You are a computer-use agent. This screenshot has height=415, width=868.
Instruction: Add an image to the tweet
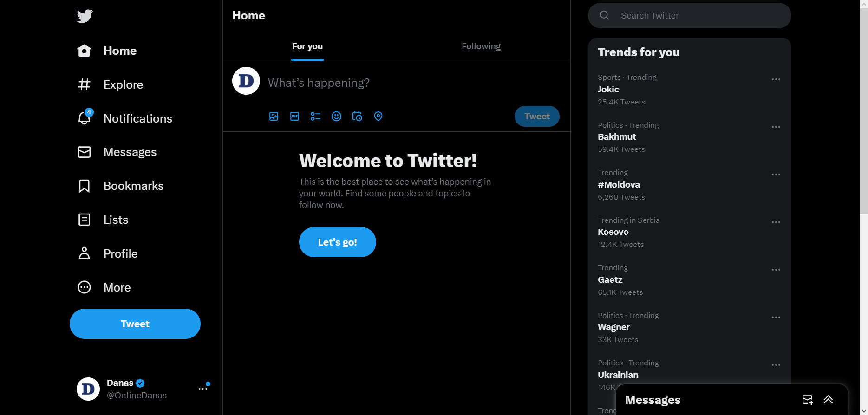tap(274, 117)
